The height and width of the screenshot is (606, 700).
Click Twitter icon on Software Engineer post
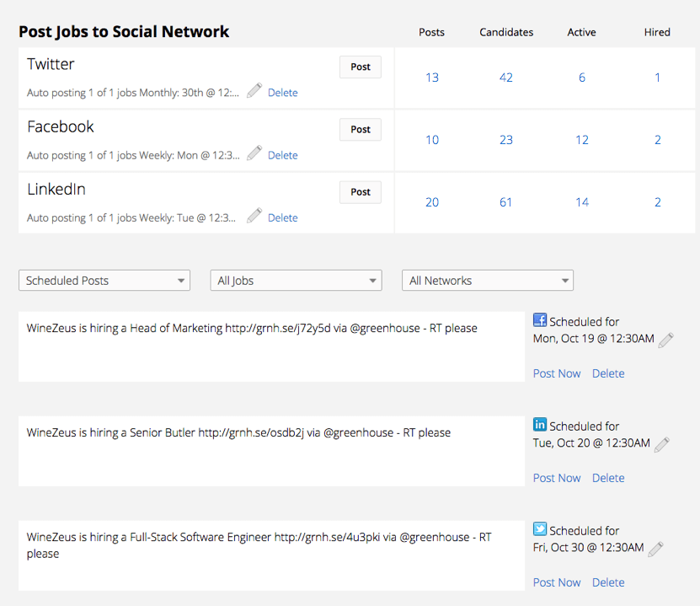click(540, 529)
